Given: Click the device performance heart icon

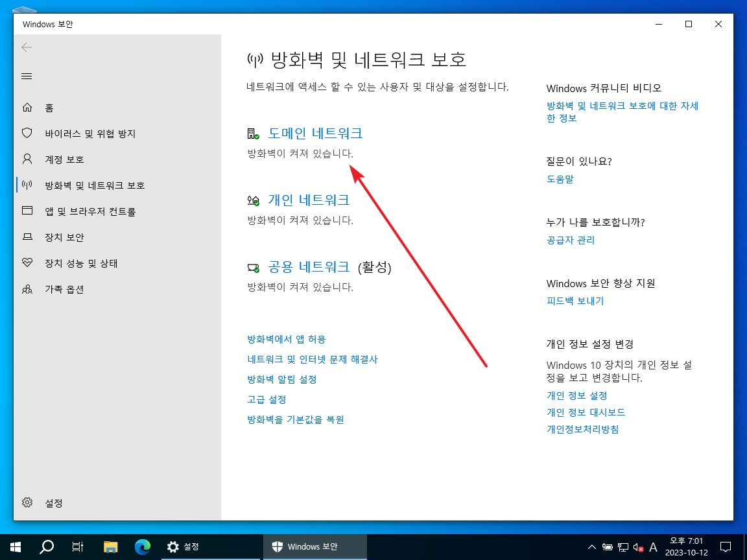Looking at the screenshot, I should coord(27,262).
